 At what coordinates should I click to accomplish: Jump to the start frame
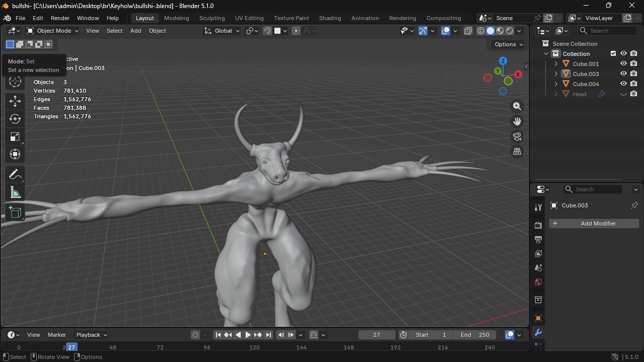click(218, 335)
